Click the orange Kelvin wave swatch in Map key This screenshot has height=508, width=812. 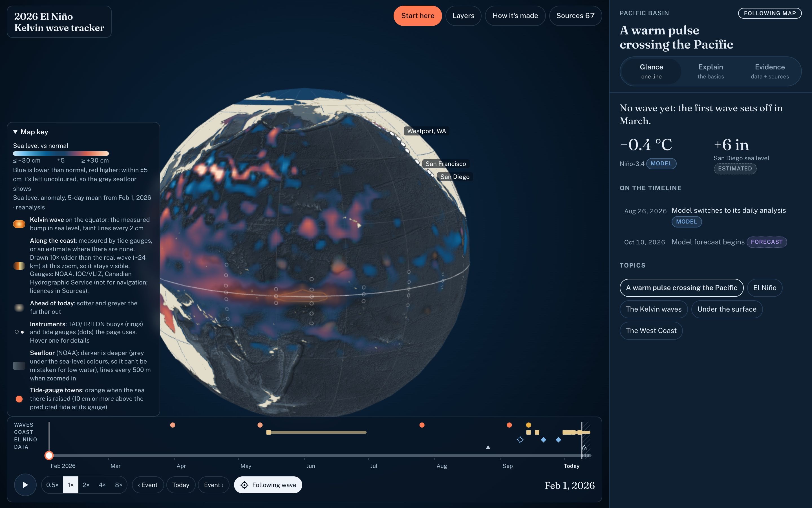tap(19, 224)
